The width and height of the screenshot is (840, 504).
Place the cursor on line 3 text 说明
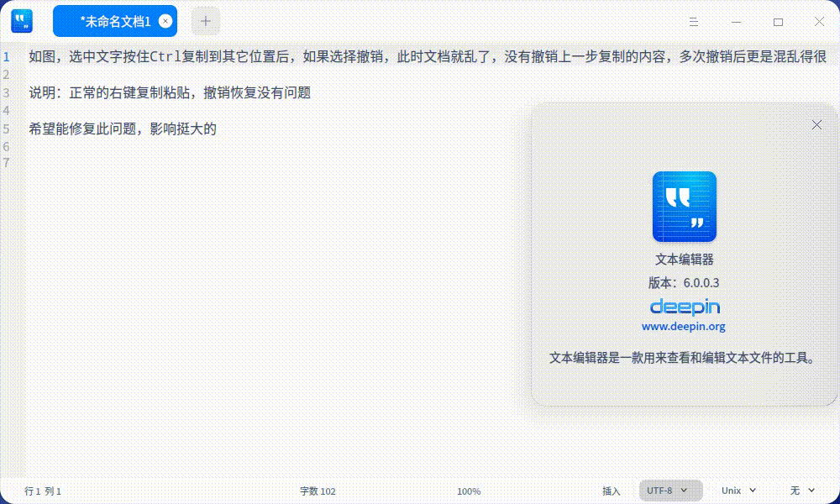pos(40,92)
